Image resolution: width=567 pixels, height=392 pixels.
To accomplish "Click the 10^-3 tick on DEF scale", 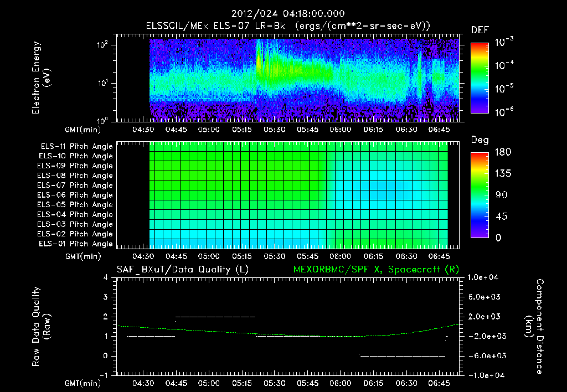I will (x=504, y=42).
